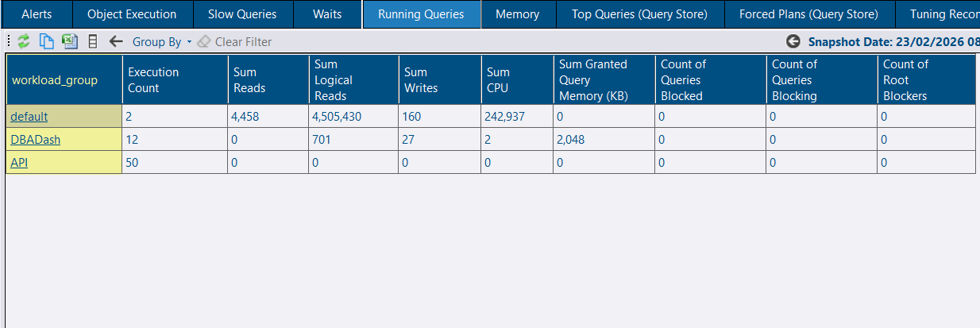Click the toolbar drag handle grip

click(x=8, y=41)
